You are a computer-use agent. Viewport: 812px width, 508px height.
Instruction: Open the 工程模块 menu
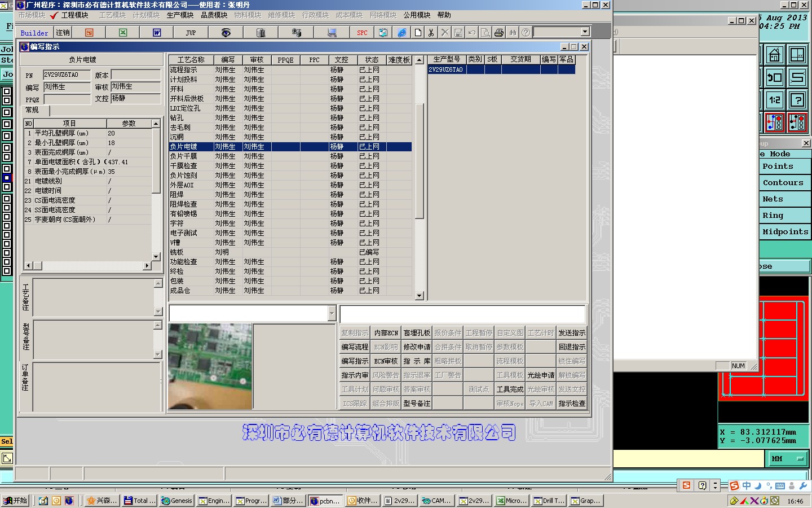point(74,15)
